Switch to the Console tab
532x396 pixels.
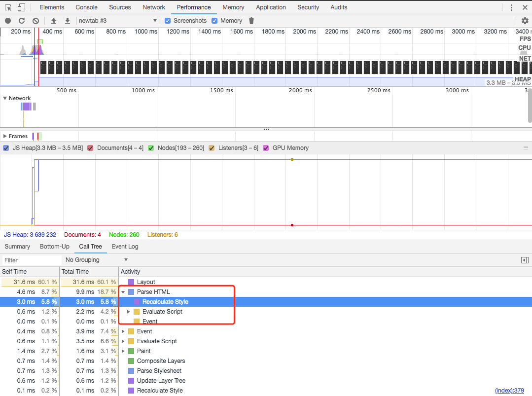point(86,7)
